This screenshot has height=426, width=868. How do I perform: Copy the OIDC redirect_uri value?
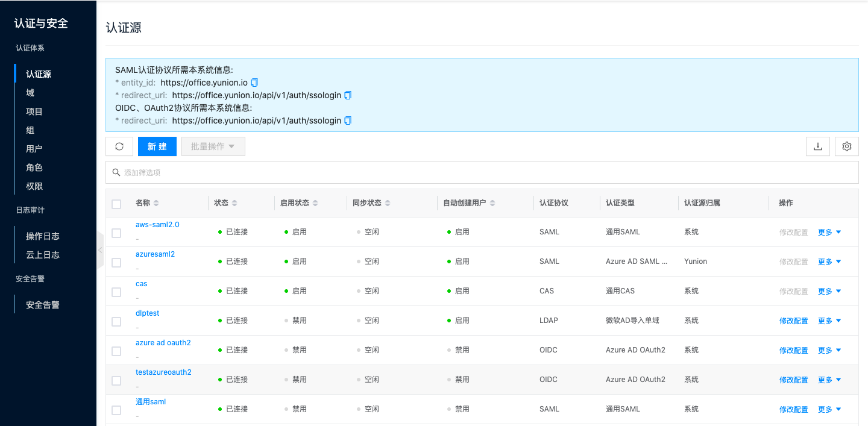point(348,121)
